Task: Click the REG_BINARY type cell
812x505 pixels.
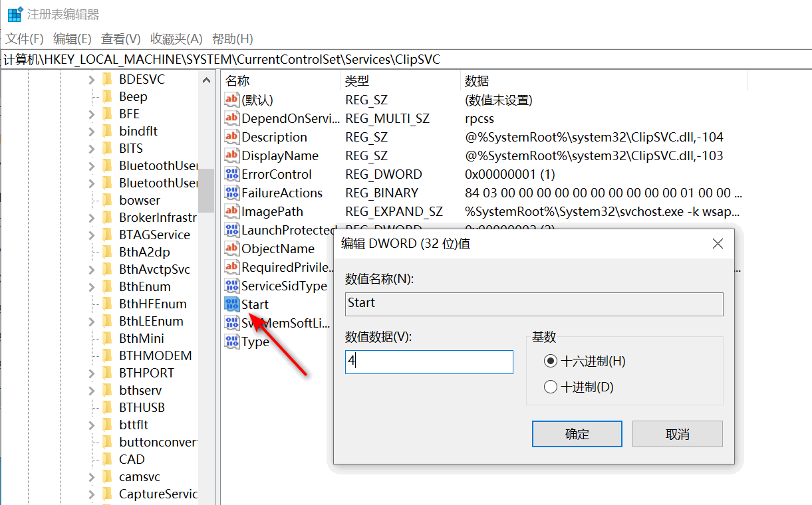Action: pos(382,193)
